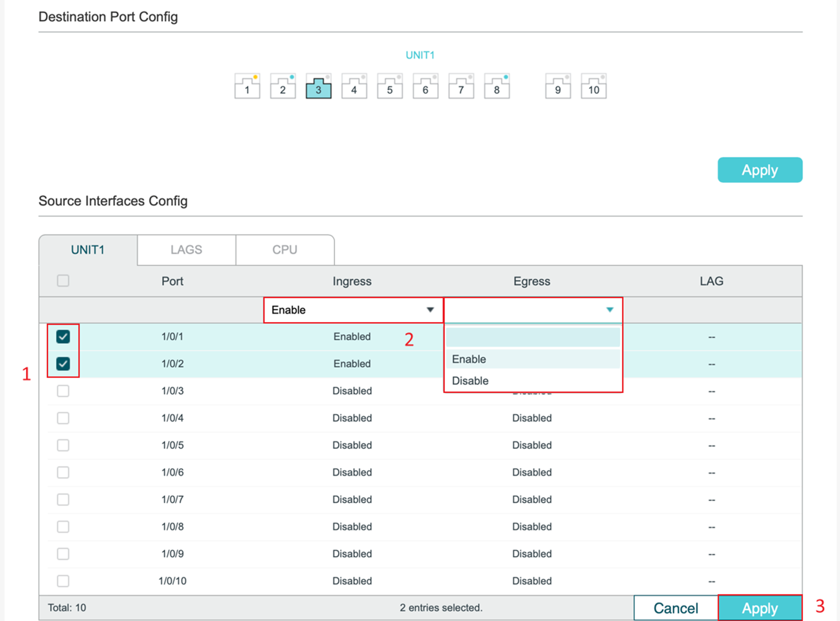
Task: Click Apply at the bottom of the table
Action: pos(759,607)
